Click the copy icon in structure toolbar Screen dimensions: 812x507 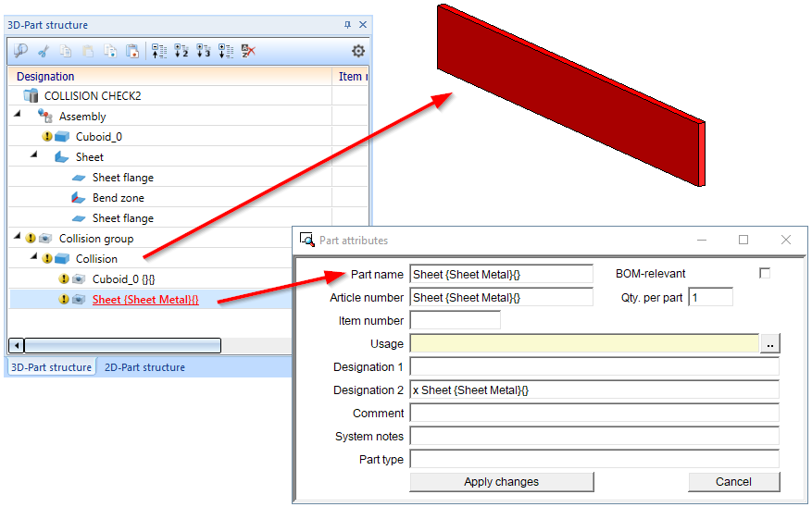click(65, 51)
